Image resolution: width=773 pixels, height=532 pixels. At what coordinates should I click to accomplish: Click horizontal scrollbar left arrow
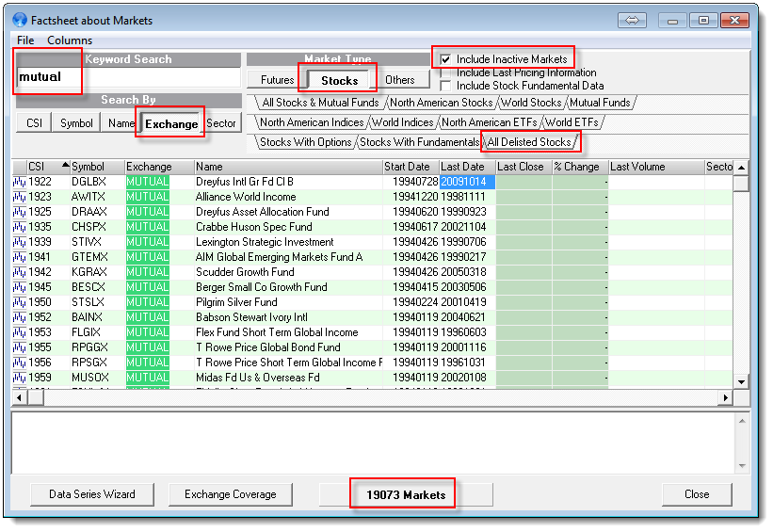tap(19, 397)
